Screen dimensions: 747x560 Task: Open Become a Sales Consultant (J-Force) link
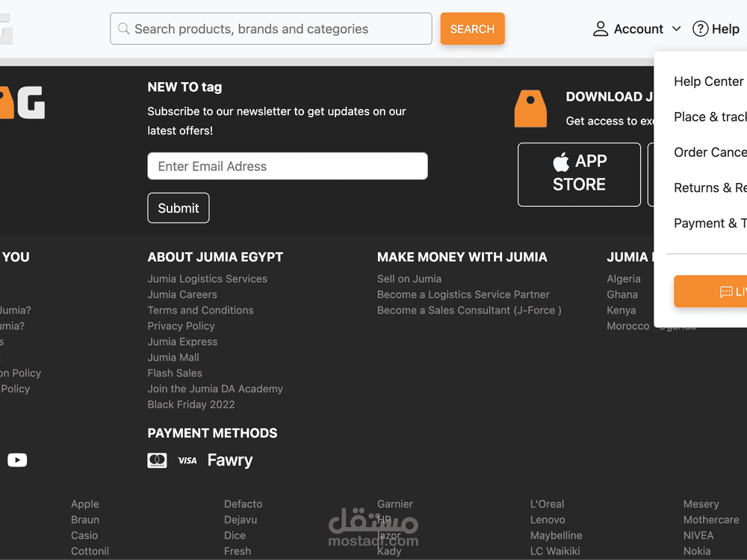coord(469,310)
